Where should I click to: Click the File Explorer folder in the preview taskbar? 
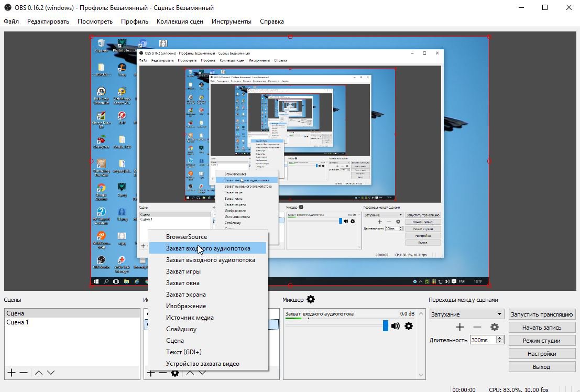126,281
